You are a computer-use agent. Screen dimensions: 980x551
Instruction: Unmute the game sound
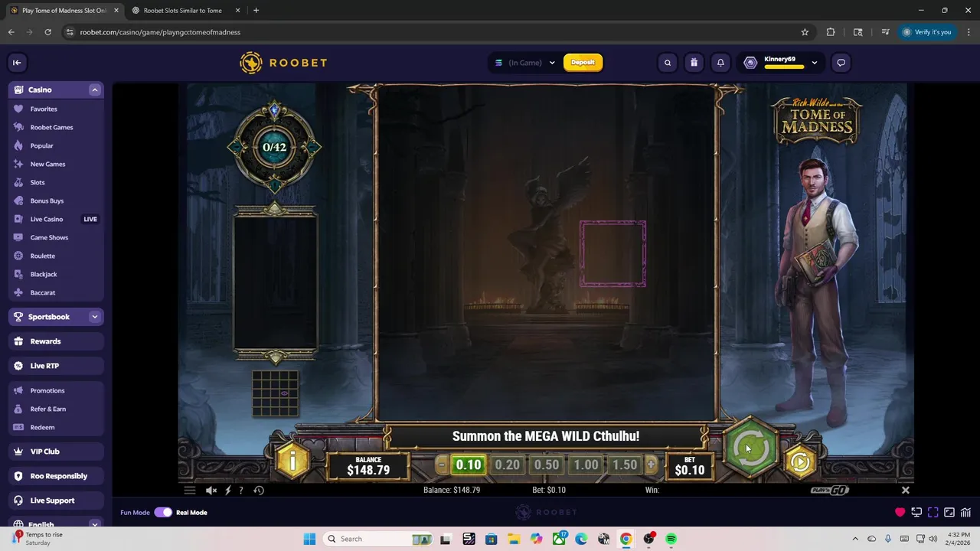click(x=211, y=490)
